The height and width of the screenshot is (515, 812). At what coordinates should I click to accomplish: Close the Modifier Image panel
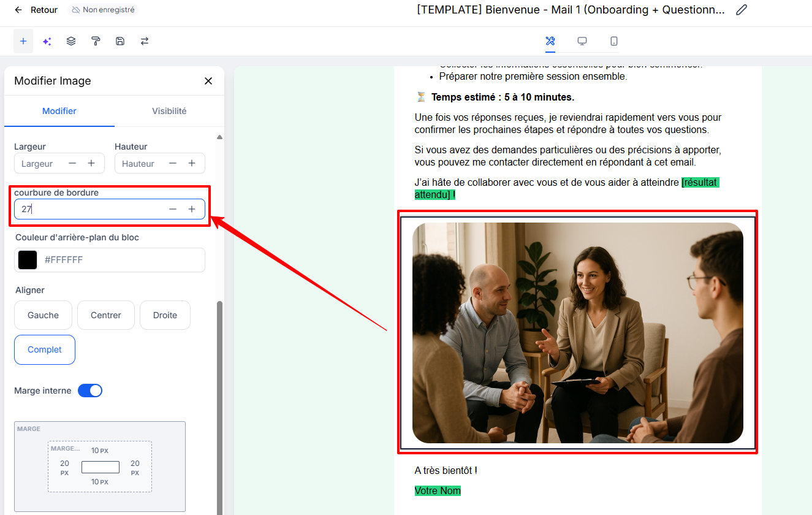tap(208, 81)
